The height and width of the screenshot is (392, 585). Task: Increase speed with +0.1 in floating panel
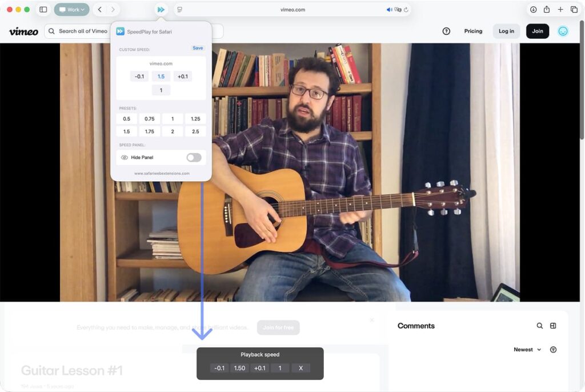coord(259,368)
